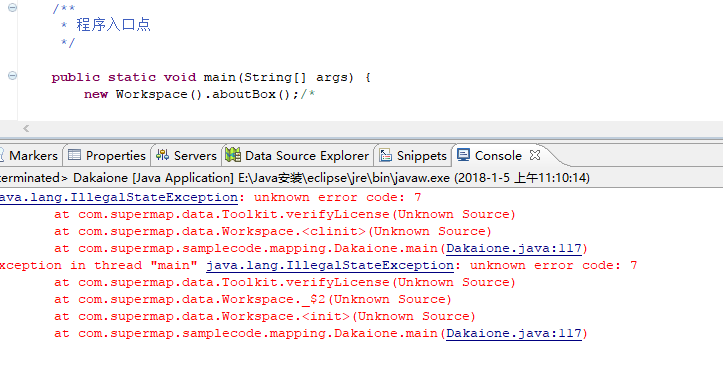
Task: Click the Servers view icon
Action: pos(162,155)
